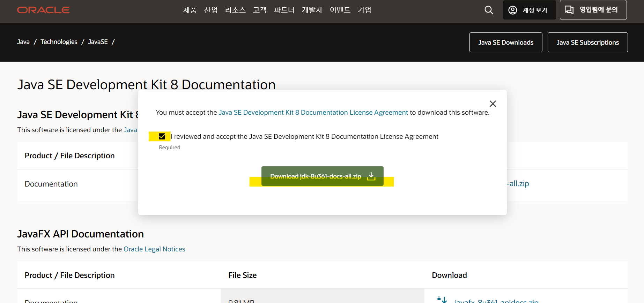The image size is (644, 303).
Task: Accept the license agreement checkbox
Action: pyautogui.click(x=162, y=136)
